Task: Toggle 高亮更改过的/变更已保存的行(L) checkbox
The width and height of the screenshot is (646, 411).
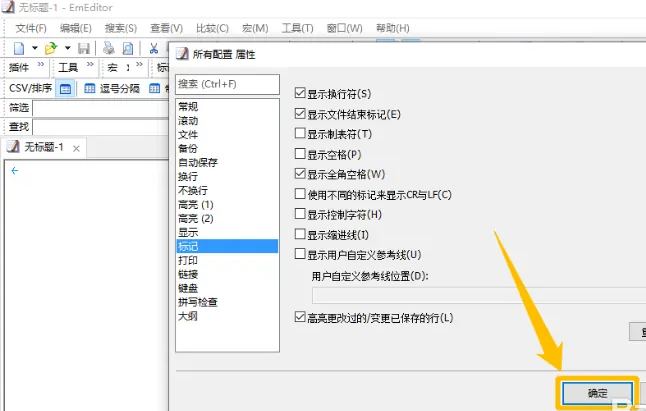Action: tap(300, 317)
